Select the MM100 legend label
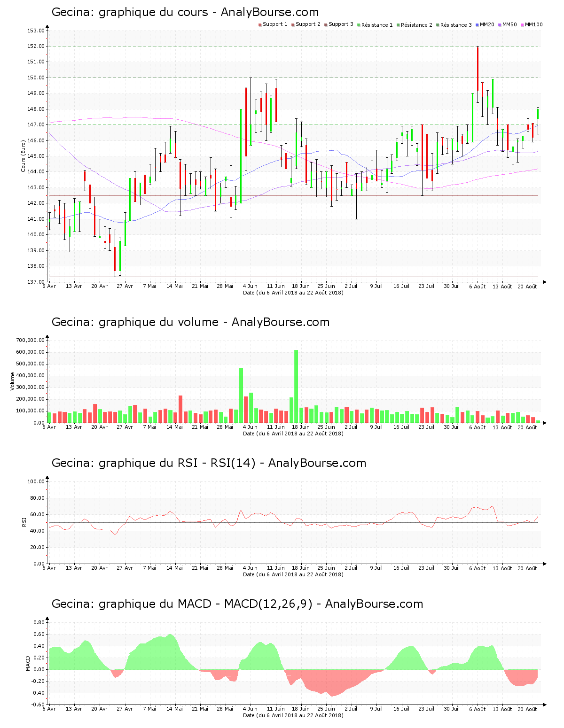Viewport: 564px width, 728px height. pos(533,24)
